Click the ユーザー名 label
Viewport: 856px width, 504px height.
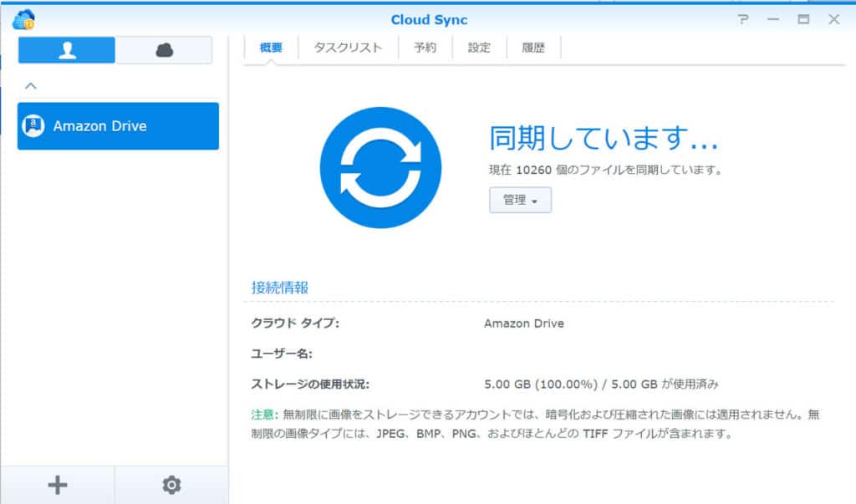click(x=282, y=354)
